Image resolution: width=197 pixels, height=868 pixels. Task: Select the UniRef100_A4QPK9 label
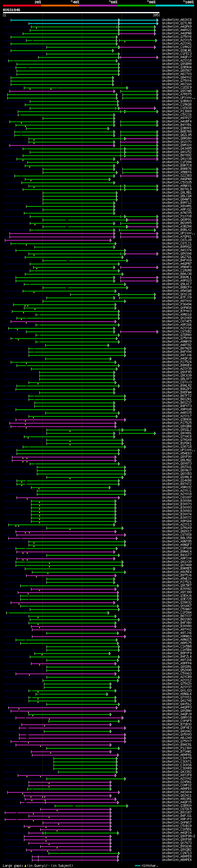click(177, 26)
